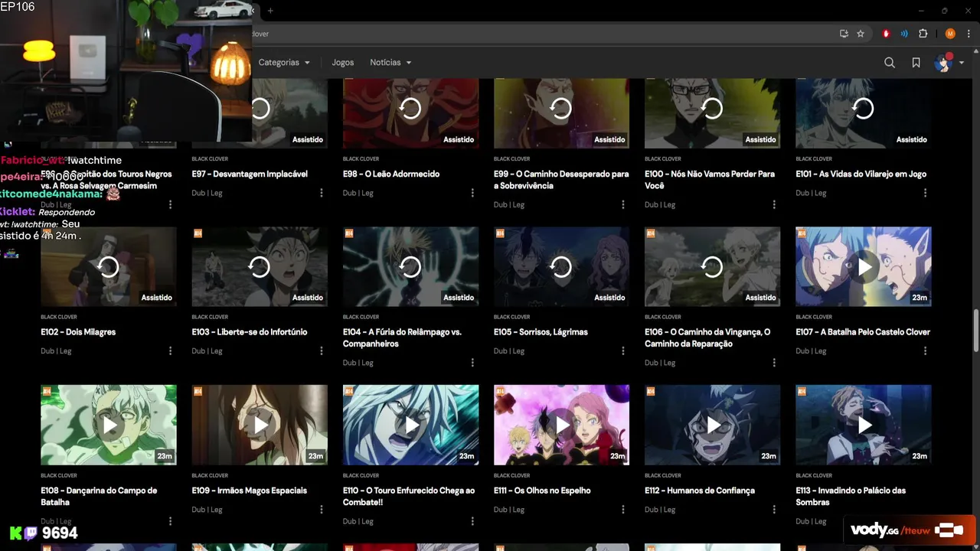Image resolution: width=980 pixels, height=551 pixels.
Task: Open options menu for E97 episode
Action: click(x=322, y=193)
